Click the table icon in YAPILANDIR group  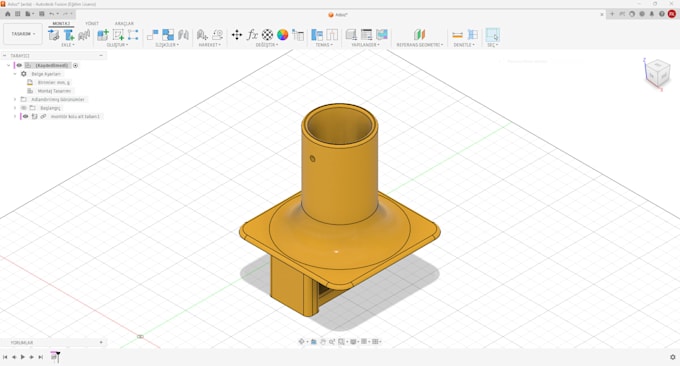click(x=366, y=35)
